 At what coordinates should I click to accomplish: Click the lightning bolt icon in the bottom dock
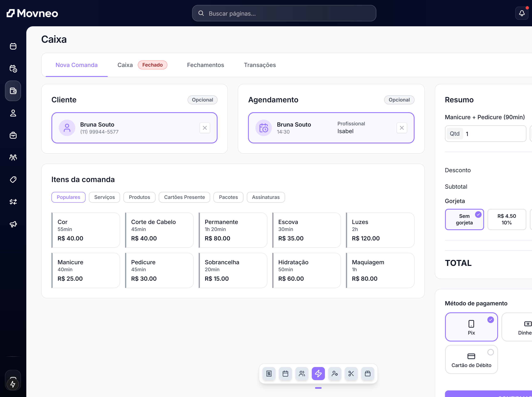pyautogui.click(x=318, y=373)
